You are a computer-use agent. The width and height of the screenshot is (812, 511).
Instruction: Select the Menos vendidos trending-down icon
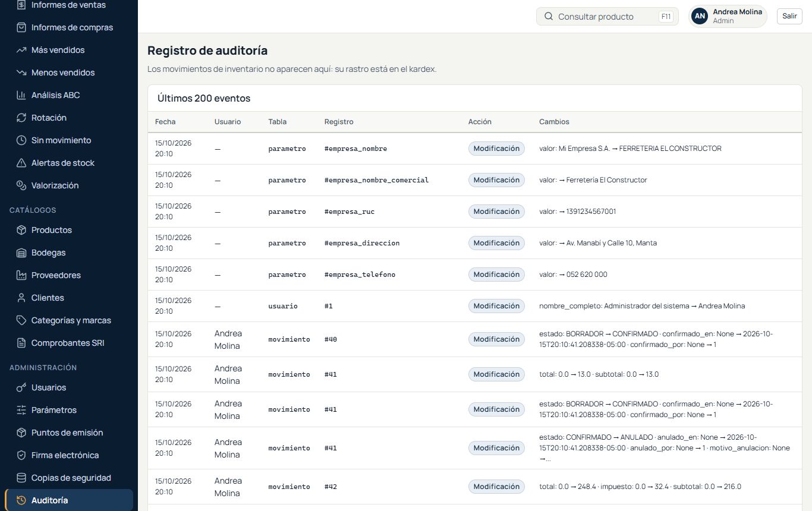21,72
